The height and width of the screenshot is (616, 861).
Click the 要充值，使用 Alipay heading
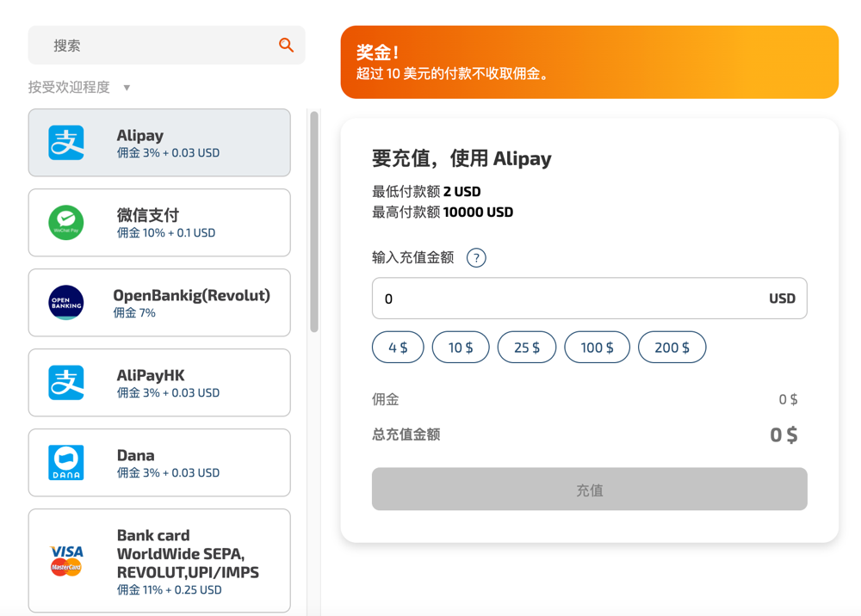(x=461, y=158)
